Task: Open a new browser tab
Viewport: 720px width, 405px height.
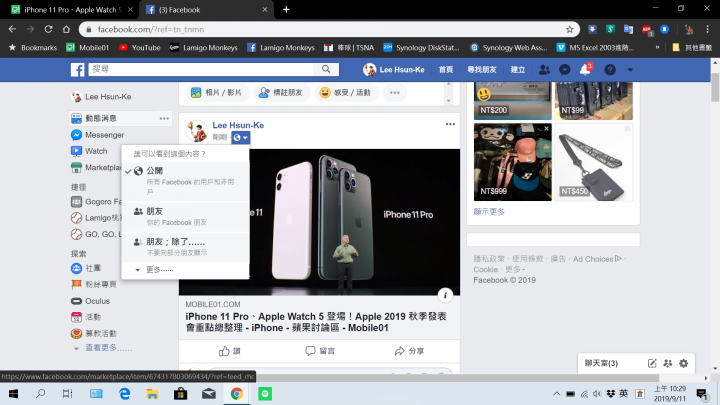Action: pos(286,10)
